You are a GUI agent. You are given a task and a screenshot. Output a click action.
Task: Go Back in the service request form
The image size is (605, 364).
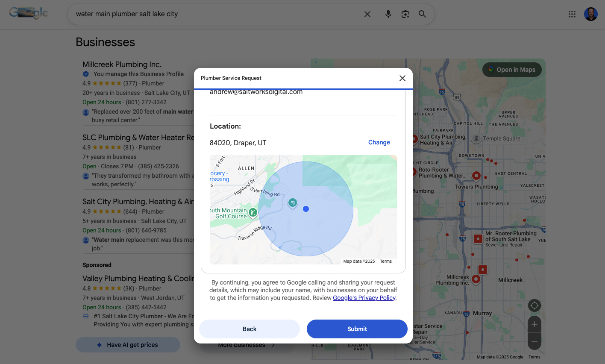coord(249,329)
